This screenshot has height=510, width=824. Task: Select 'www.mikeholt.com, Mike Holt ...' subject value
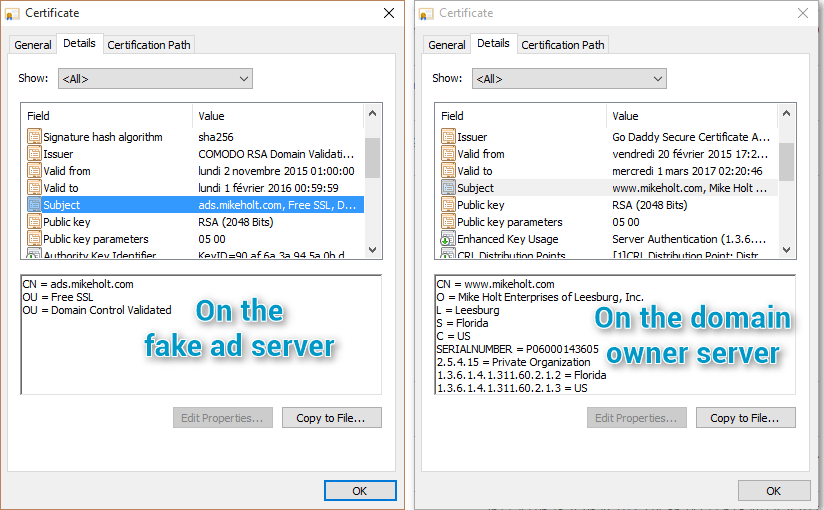689,188
